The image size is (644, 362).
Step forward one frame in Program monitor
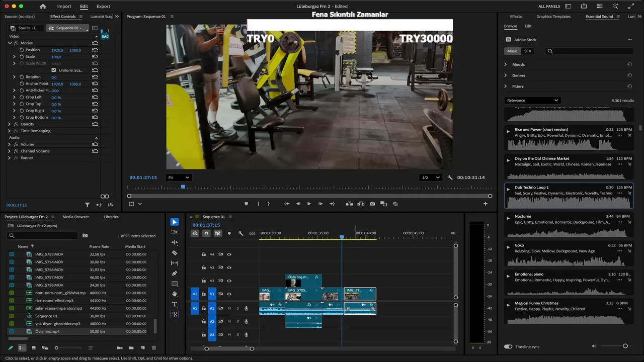click(x=320, y=204)
